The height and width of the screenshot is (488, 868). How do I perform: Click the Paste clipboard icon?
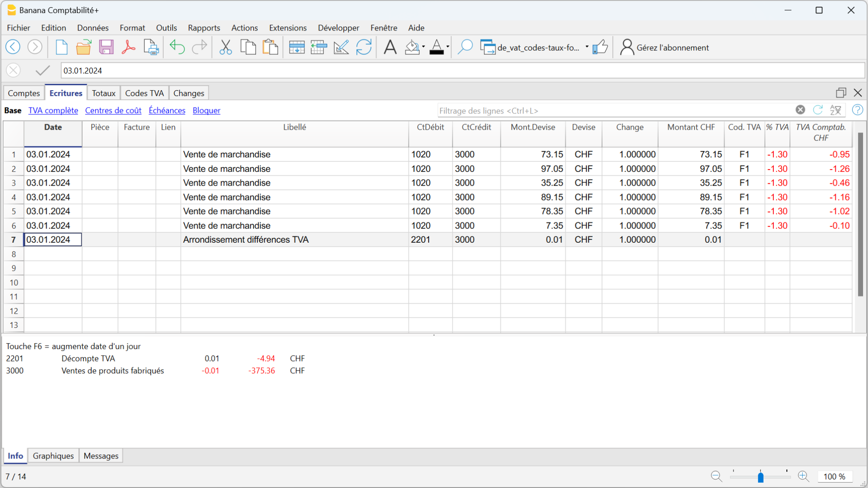tap(270, 47)
